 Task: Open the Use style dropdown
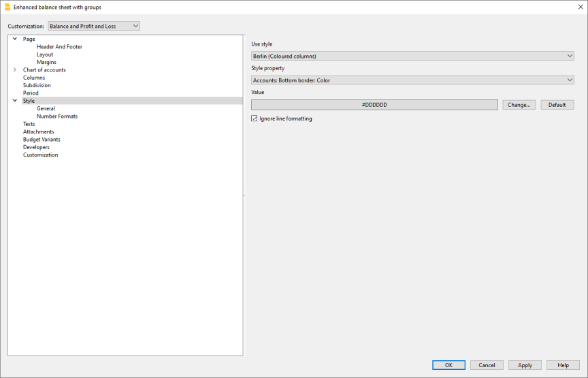click(x=412, y=56)
